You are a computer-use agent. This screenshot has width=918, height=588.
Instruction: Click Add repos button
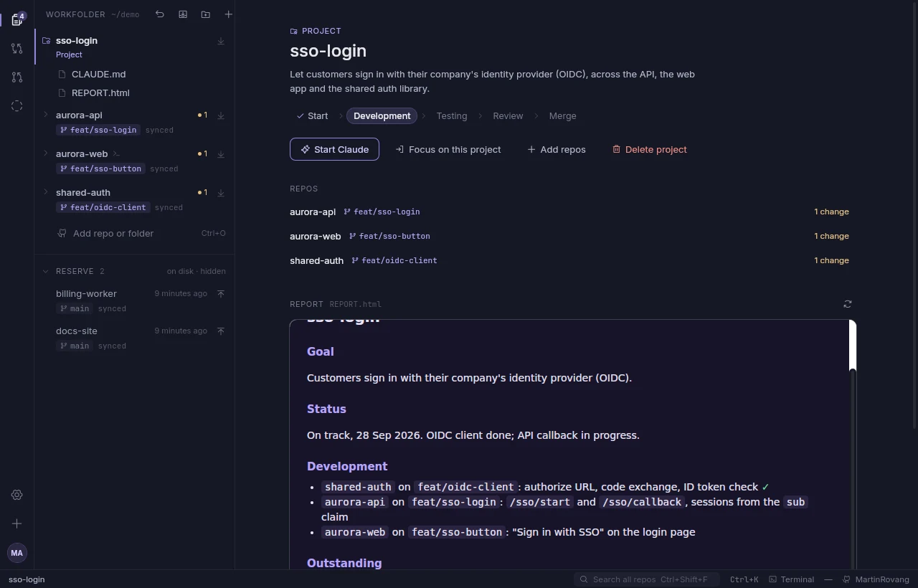point(557,149)
